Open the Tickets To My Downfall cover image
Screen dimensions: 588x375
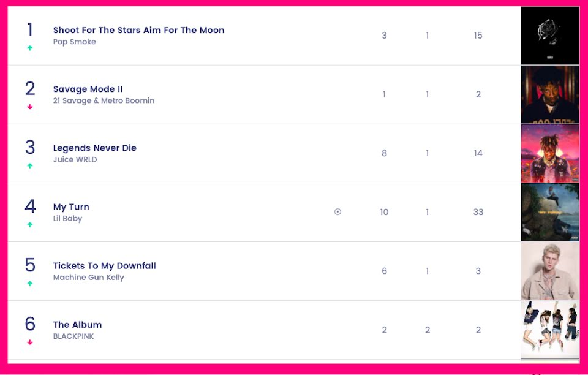point(549,271)
